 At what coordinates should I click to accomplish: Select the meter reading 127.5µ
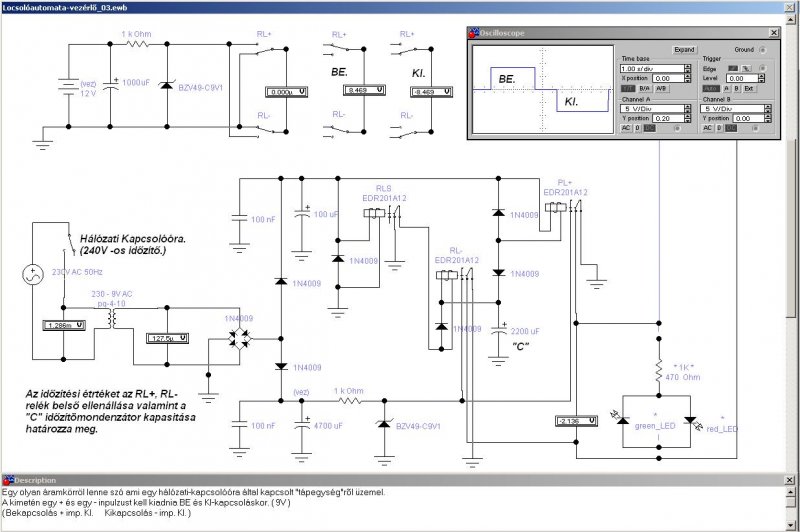pyautogui.click(x=167, y=338)
